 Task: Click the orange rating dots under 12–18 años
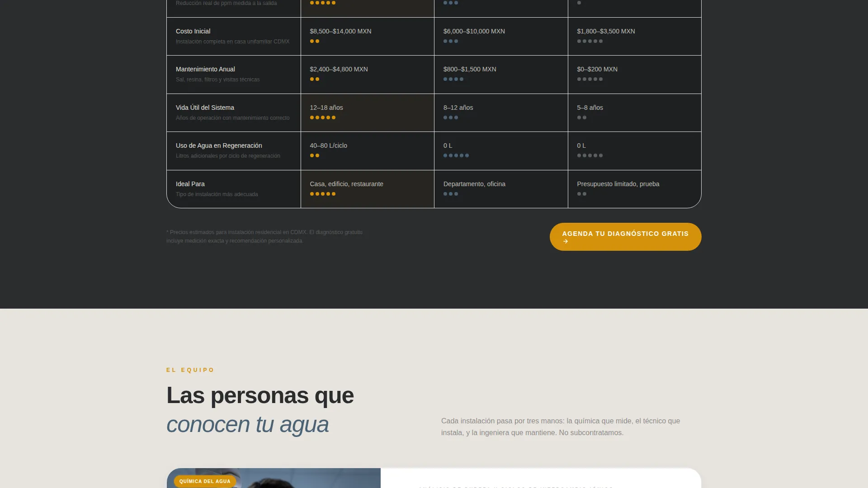(323, 117)
